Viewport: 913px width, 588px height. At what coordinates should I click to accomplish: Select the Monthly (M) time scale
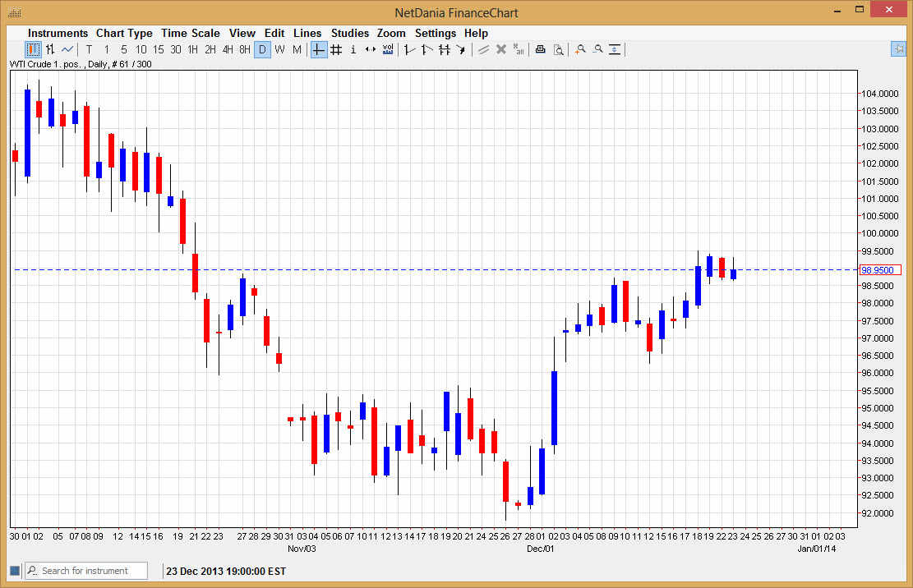point(297,49)
